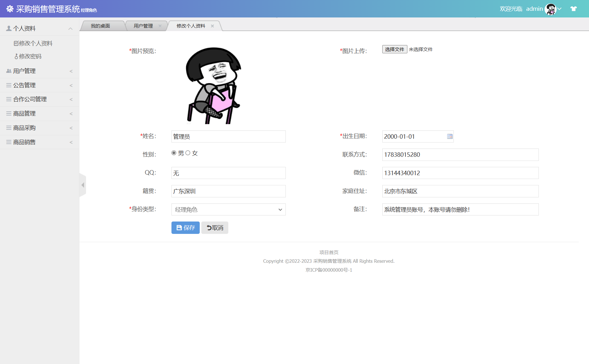Click the 保存 save button

[185, 228]
